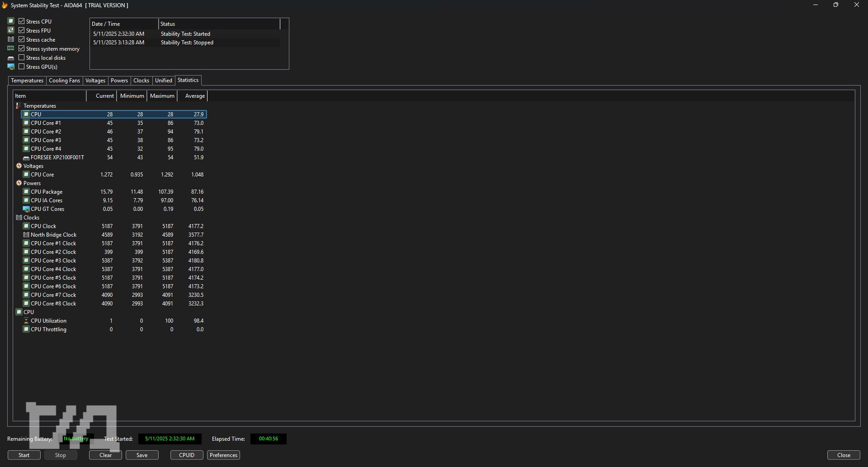Select the Stability Test: Started log entry

point(185,34)
